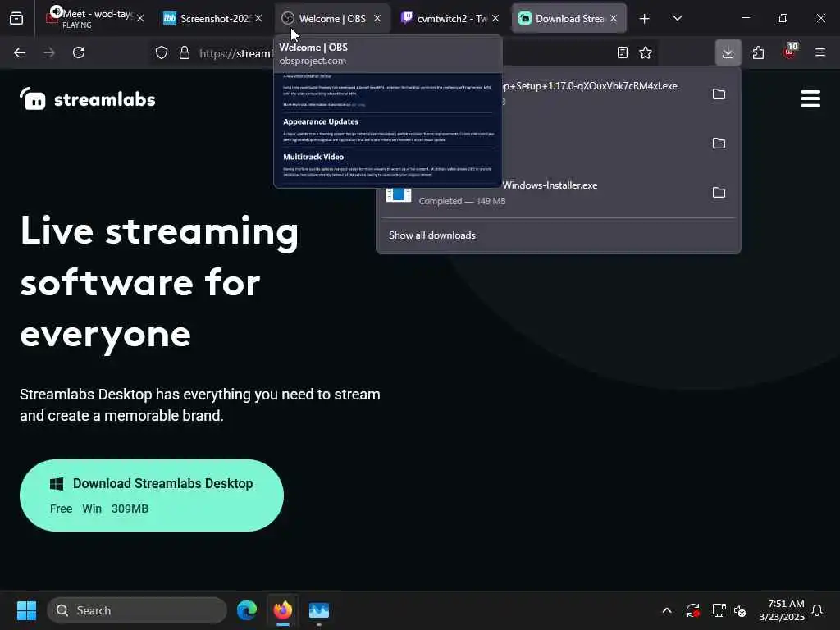Show folder for Setup+1.17.0 download
The height and width of the screenshot is (630, 840).
(x=719, y=94)
